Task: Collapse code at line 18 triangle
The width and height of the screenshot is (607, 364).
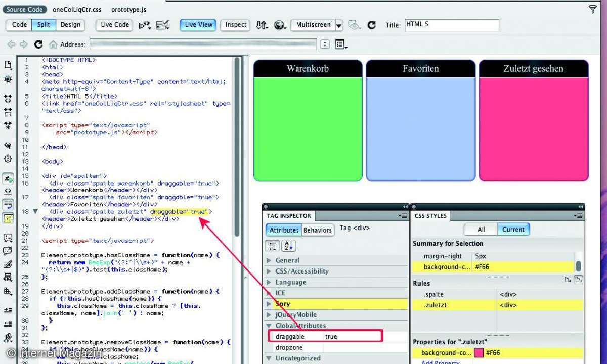Action: [x=35, y=211]
